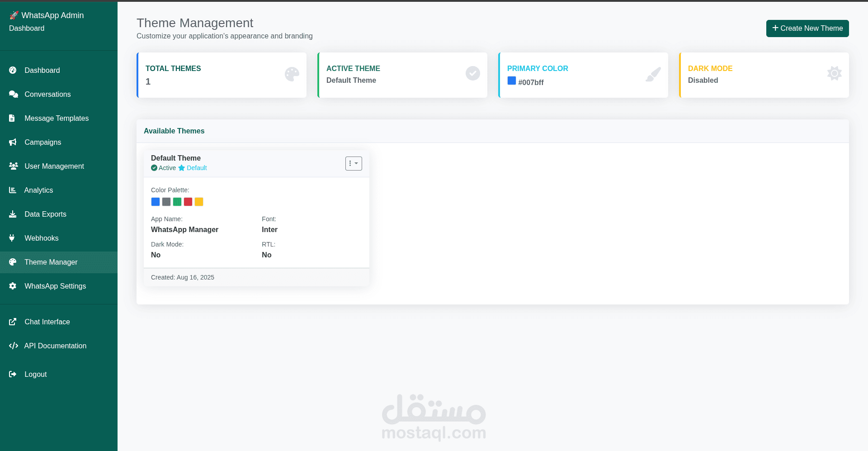
Task: Click the rocket icon beside WhatsApp Admin
Action: tap(14, 15)
